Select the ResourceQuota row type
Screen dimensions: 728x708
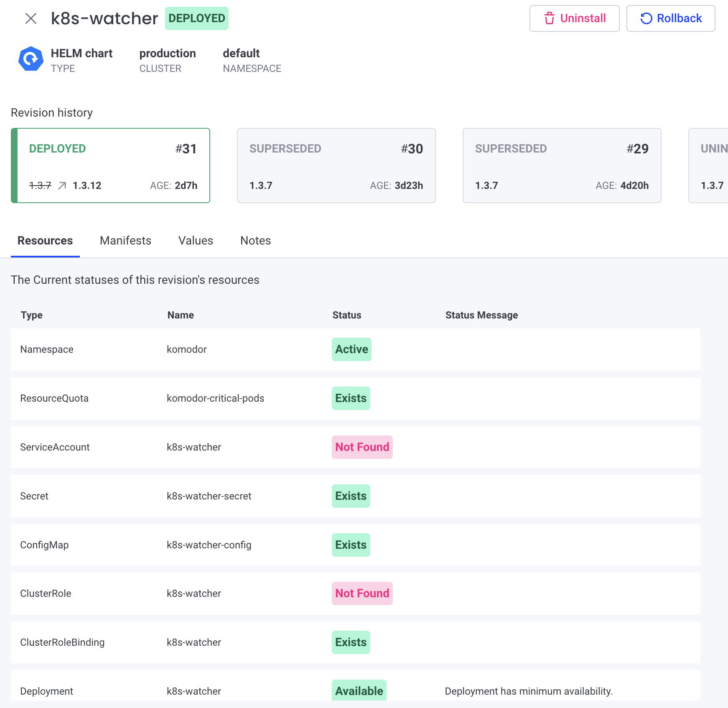54,398
